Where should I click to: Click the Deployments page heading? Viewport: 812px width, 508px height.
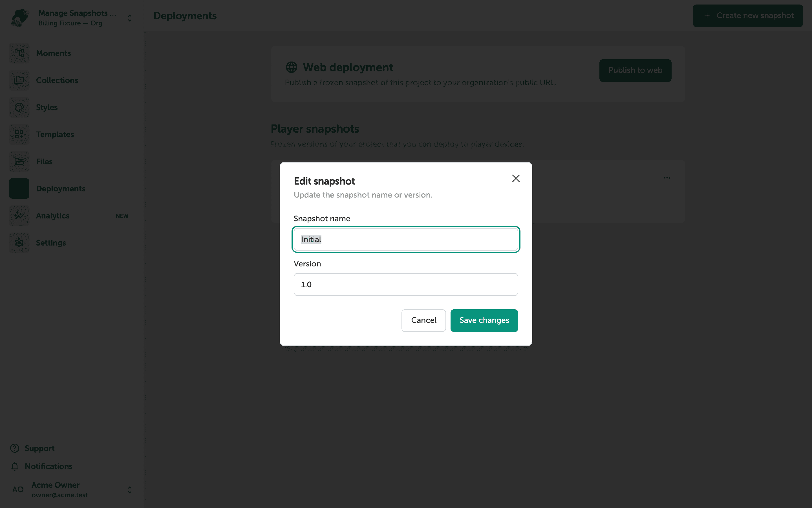tap(185, 16)
